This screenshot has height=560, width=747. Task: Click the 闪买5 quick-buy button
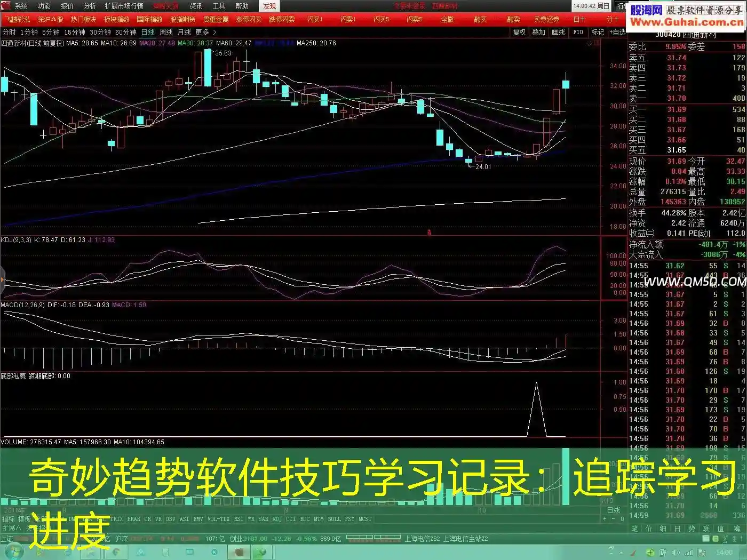pos(382,19)
